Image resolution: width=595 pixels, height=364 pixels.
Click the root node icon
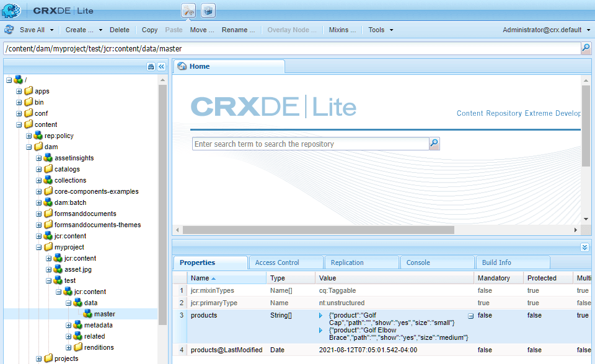point(18,80)
